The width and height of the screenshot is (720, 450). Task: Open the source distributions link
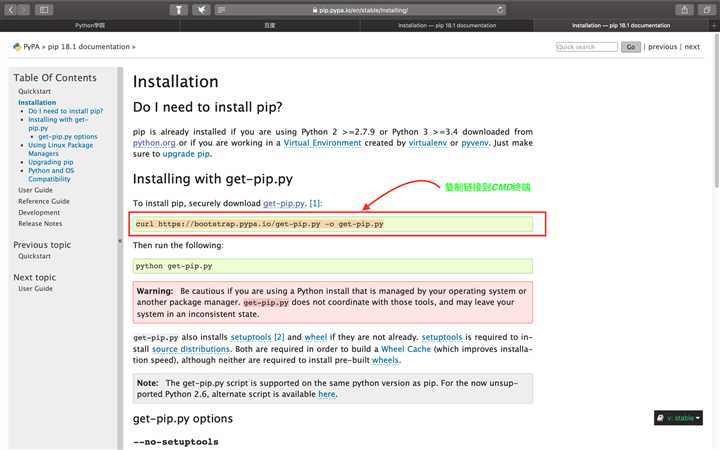pyautogui.click(x=191, y=349)
